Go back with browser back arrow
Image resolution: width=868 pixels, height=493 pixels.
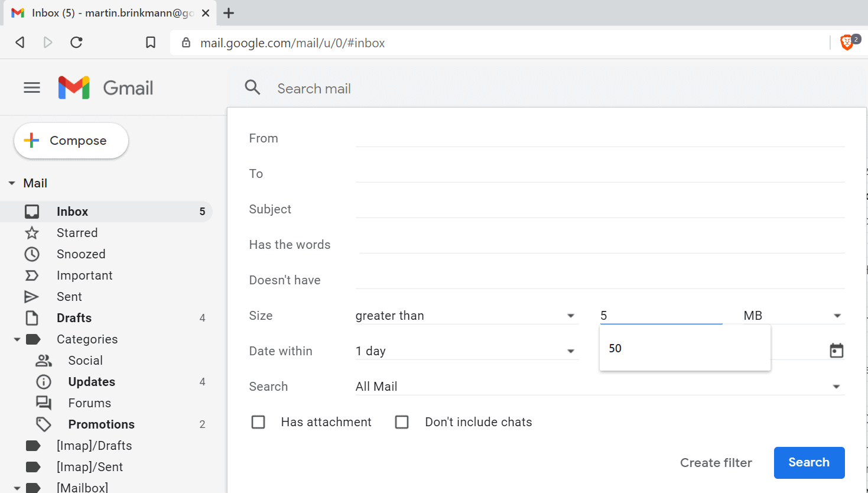tap(20, 43)
